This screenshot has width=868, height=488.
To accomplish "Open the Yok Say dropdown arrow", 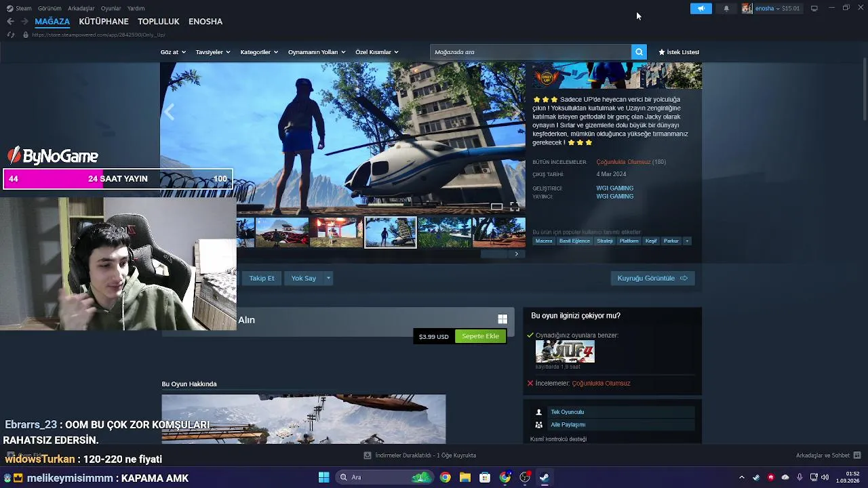I will (x=328, y=278).
